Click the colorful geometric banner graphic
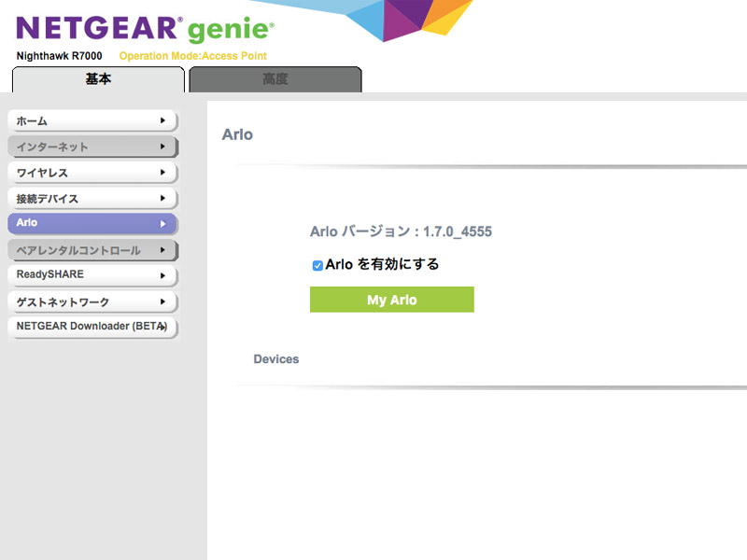Viewport: 747px width, 560px height. tap(411, 21)
